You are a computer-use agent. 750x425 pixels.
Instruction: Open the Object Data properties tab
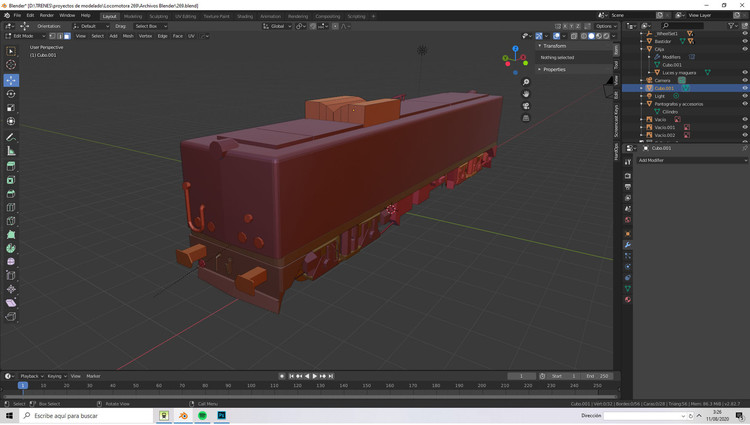[x=628, y=289]
